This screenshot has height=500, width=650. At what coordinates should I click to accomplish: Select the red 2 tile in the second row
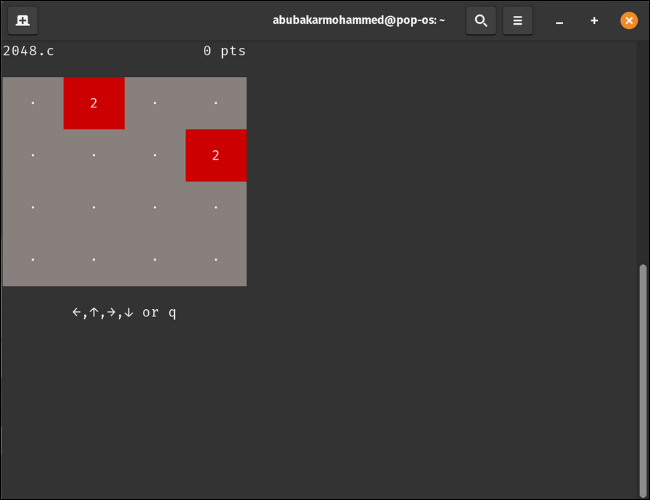click(216, 155)
